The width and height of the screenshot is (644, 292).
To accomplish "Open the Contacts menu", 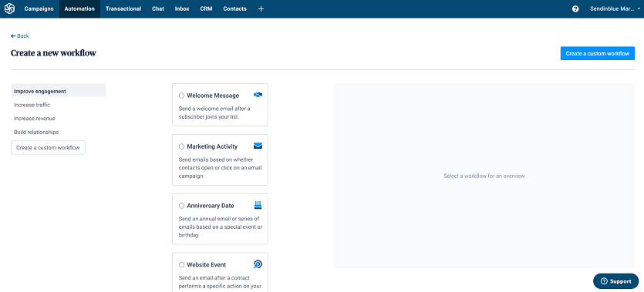I will click(x=235, y=8).
